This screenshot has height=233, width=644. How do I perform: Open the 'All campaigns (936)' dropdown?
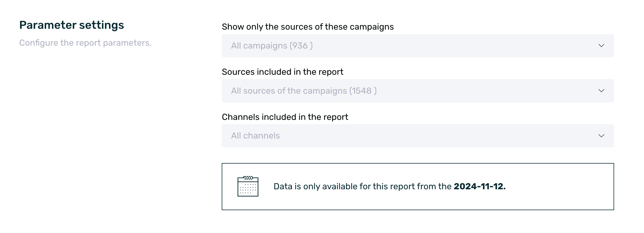point(418,46)
